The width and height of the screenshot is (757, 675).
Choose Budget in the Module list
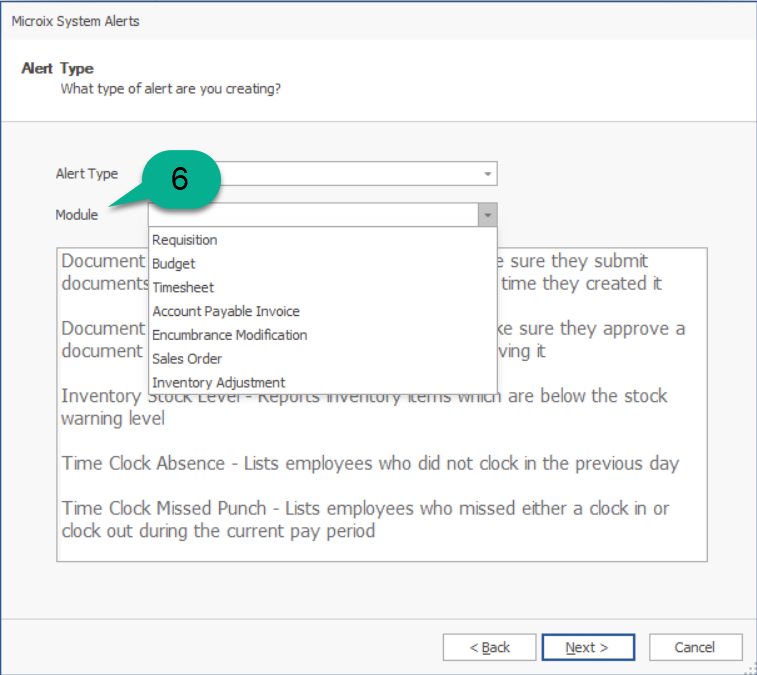[x=174, y=264]
